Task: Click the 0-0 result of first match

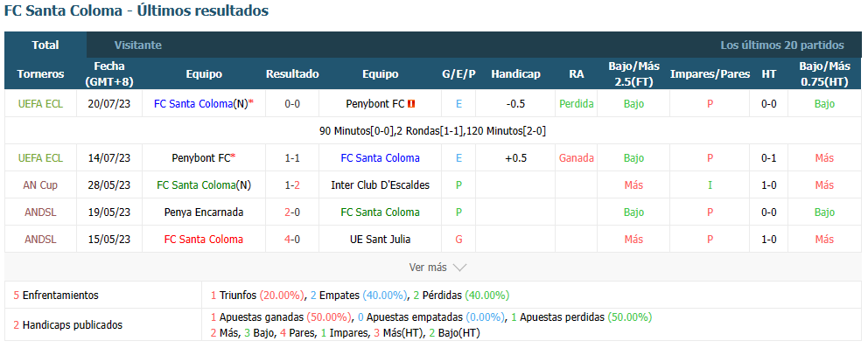Action: coord(292,103)
